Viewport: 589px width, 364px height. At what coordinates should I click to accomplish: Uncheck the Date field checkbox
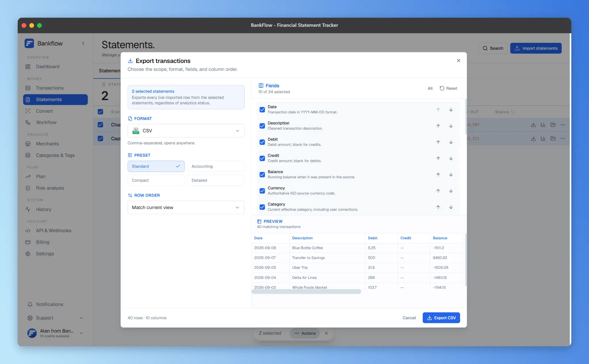pyautogui.click(x=262, y=110)
